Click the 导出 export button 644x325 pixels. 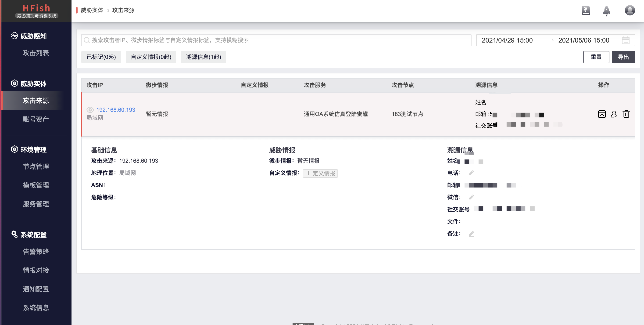623,57
